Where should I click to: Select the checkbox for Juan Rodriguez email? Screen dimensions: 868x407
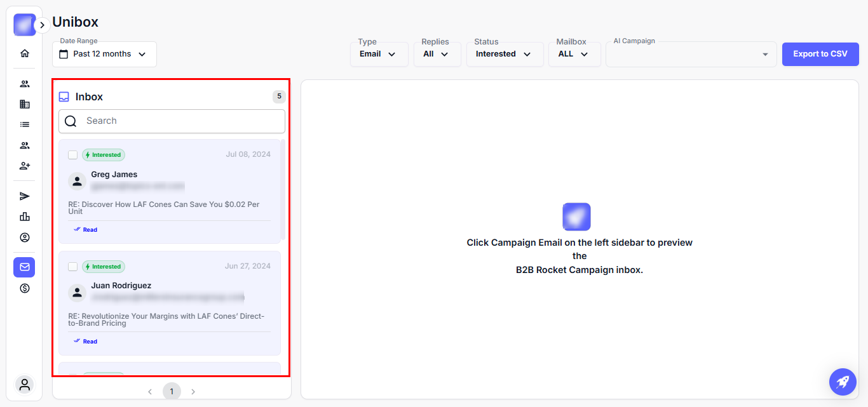tap(73, 267)
